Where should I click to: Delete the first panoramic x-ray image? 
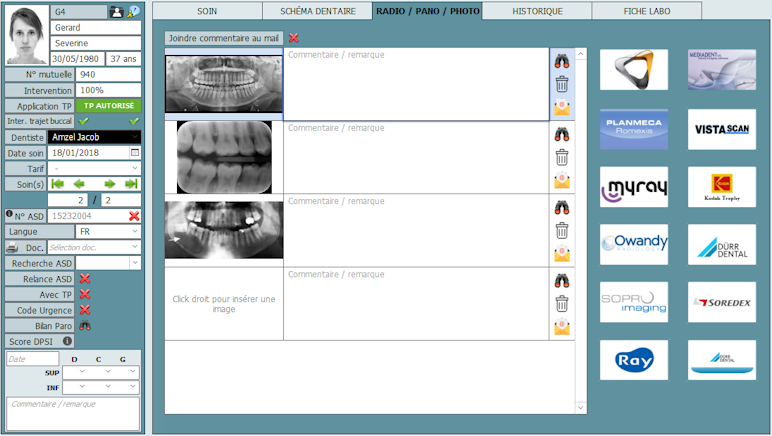(x=562, y=84)
